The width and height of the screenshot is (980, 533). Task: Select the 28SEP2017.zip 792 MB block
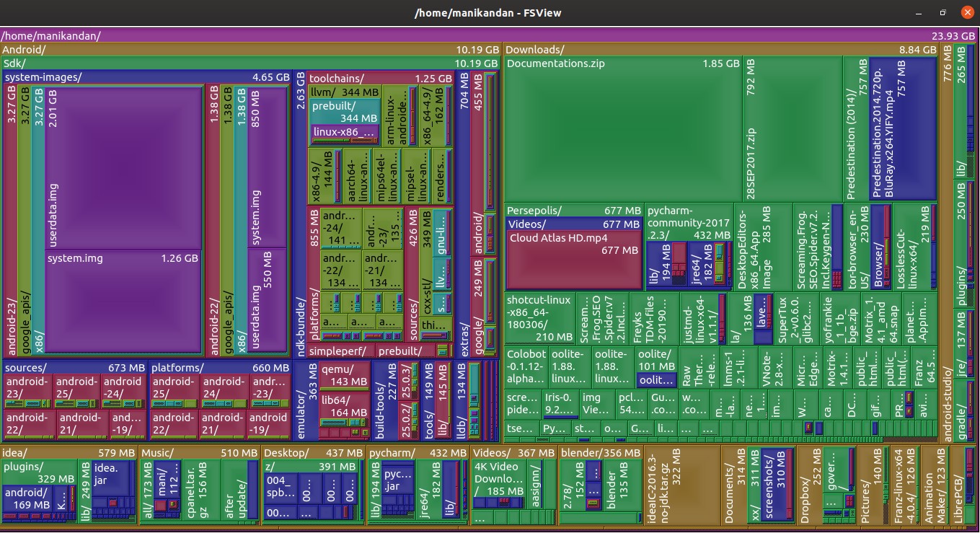(x=792, y=130)
